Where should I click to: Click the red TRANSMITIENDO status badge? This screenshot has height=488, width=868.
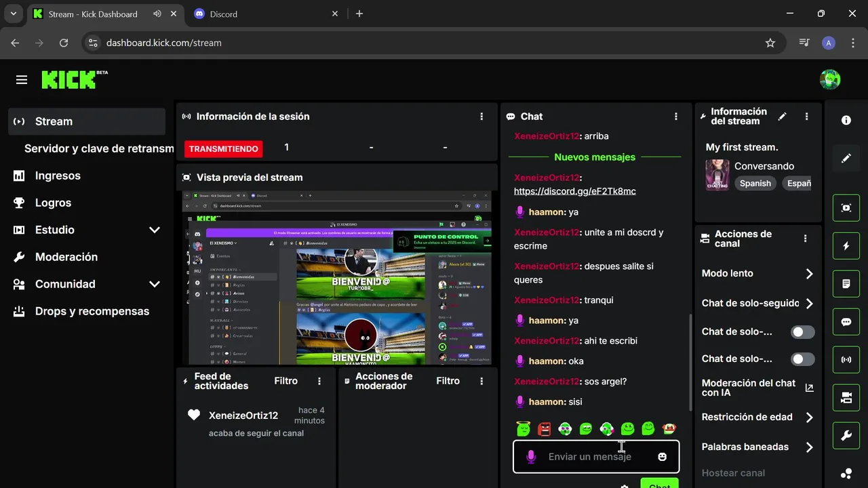pyautogui.click(x=223, y=148)
